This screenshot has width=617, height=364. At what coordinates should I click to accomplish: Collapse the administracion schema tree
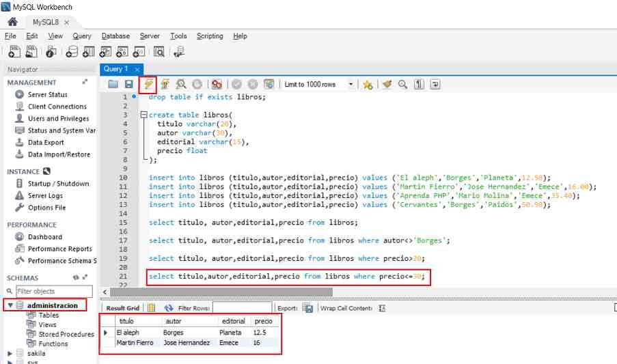pos(10,305)
